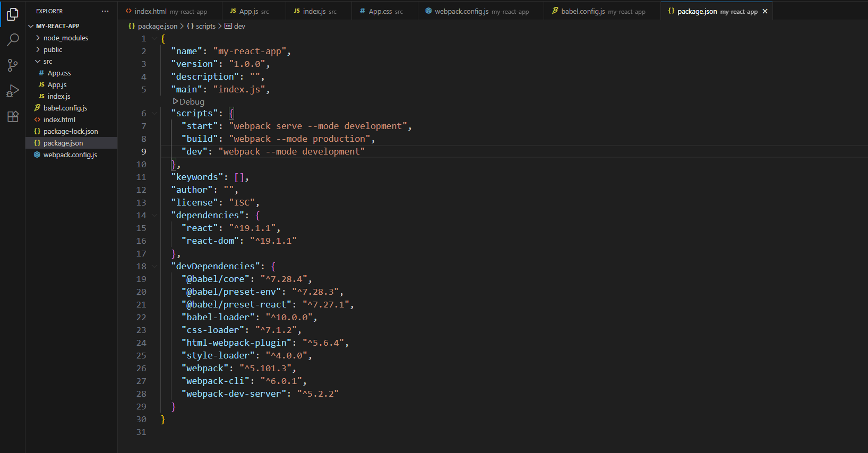868x453 pixels.
Task: Click the "style-loader" key
Action: 218,355
